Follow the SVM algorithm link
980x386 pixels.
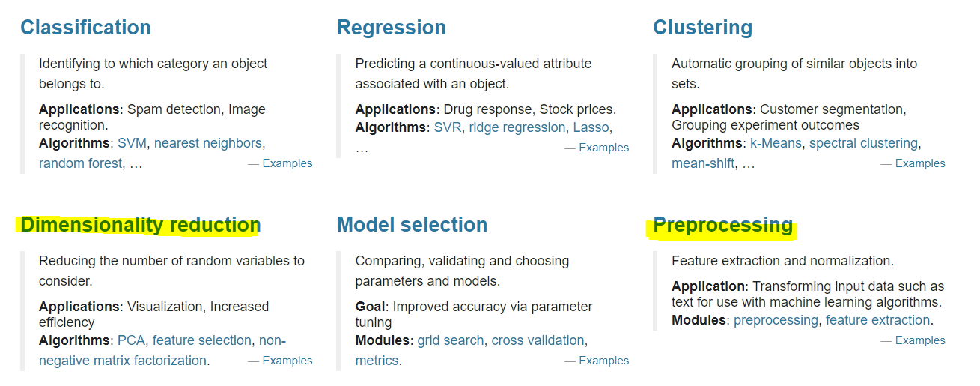(132, 143)
